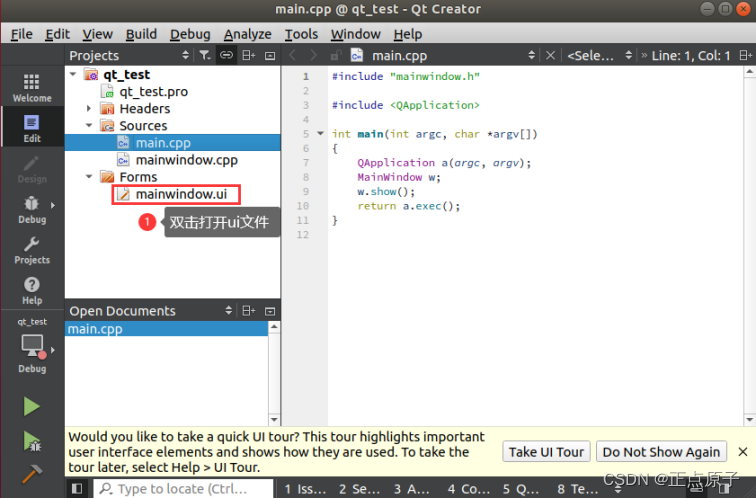Viewport: 756px width, 498px height.
Task: Open the Help mode
Action: tap(32, 291)
